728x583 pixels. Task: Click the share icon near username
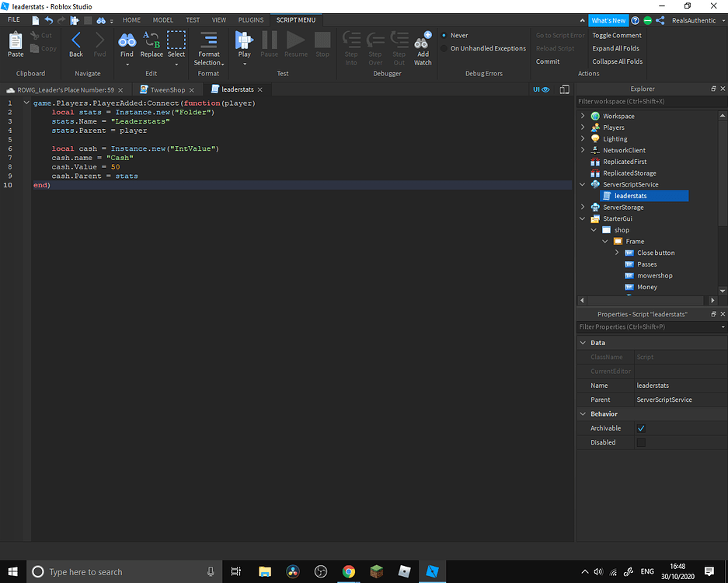point(660,20)
